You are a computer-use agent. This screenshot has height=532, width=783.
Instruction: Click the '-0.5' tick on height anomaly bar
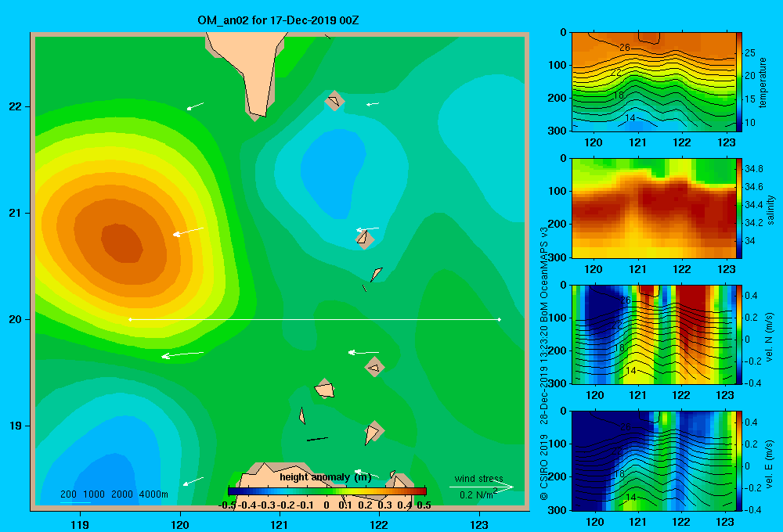227,505
